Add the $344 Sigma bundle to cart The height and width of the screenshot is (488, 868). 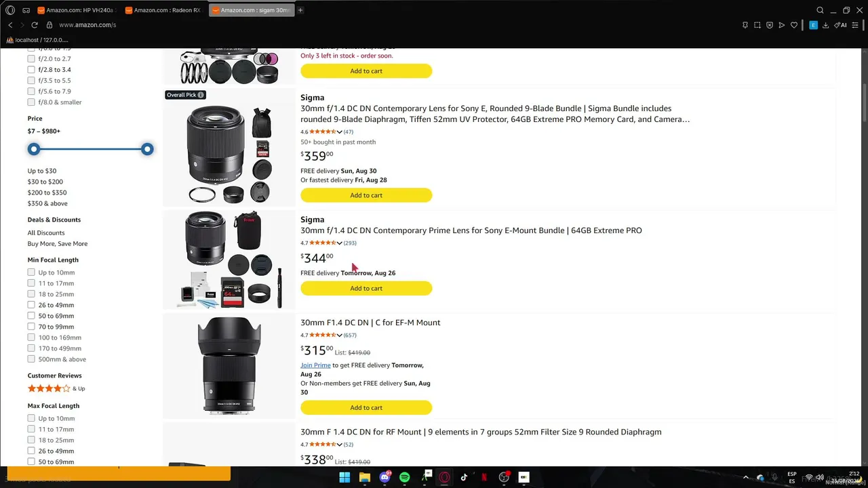coord(366,288)
